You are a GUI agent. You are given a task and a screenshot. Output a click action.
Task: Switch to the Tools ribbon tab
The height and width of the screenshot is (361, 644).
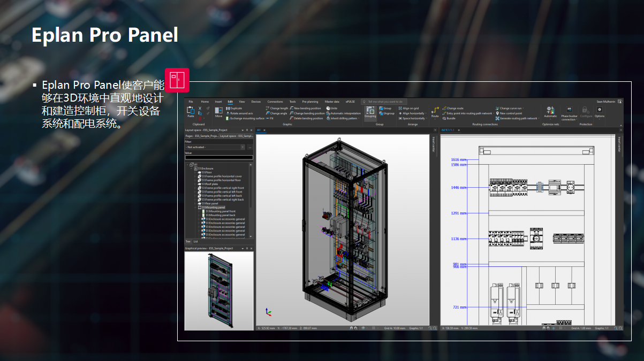point(292,102)
